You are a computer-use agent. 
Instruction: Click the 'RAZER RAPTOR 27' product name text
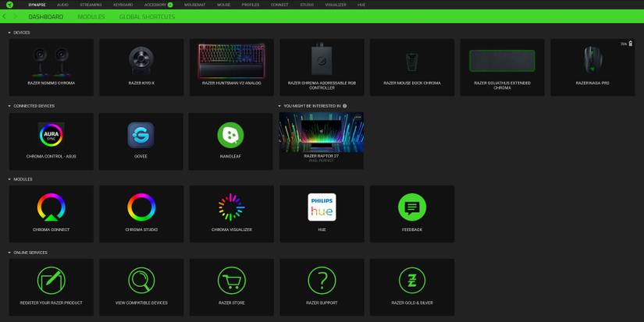click(x=321, y=156)
